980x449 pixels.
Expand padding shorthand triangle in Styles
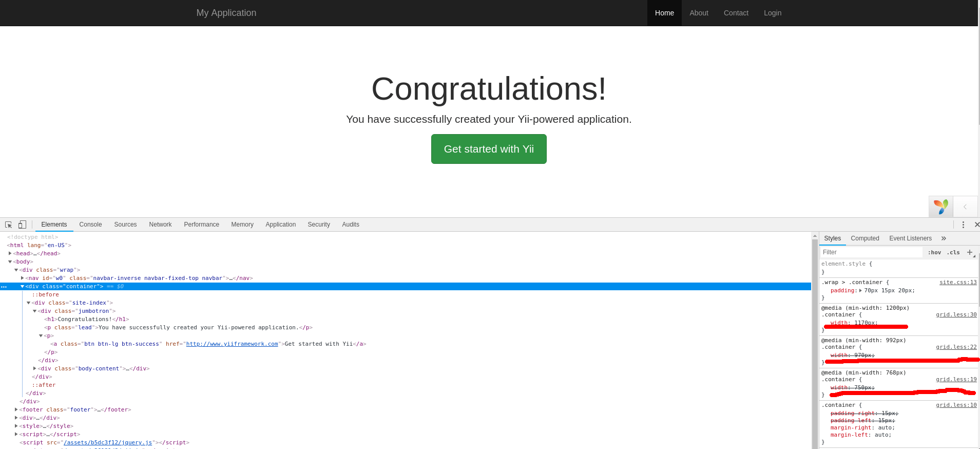[860, 291]
